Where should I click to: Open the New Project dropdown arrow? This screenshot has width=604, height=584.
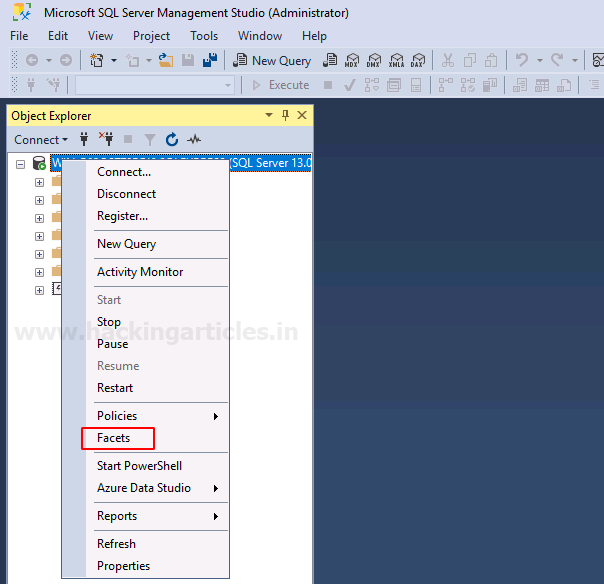pos(114,60)
